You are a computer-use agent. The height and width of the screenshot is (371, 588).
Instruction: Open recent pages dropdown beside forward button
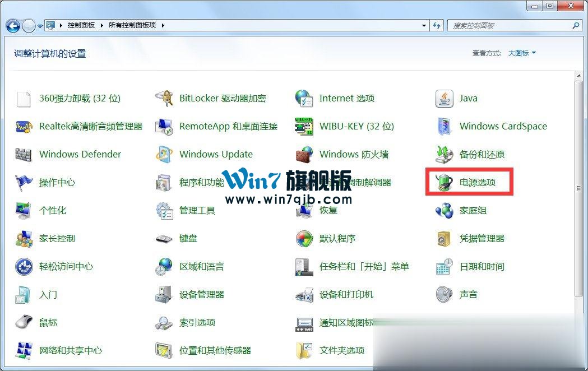coord(40,26)
